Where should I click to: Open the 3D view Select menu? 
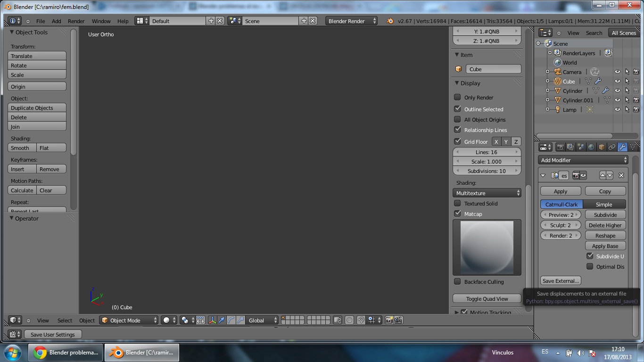[x=65, y=320]
